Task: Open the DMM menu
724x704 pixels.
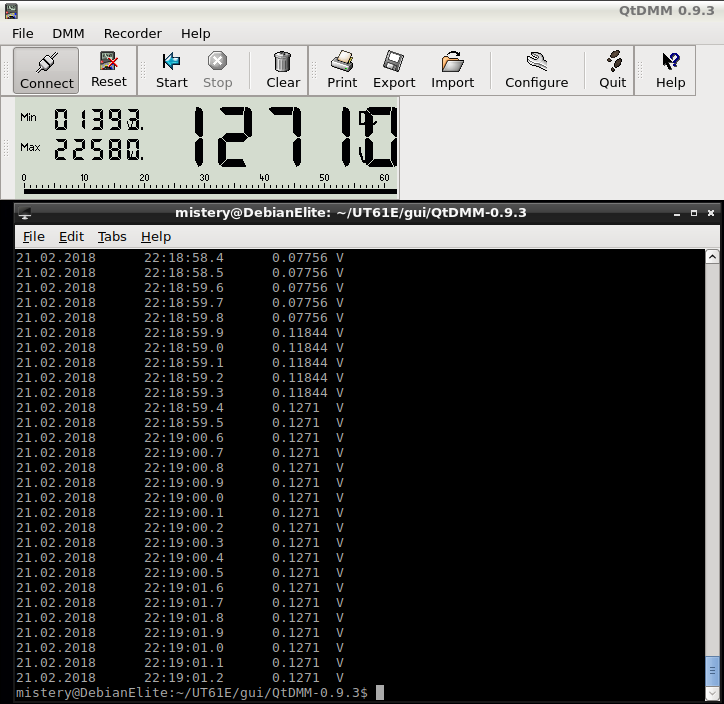Action: 68,33
